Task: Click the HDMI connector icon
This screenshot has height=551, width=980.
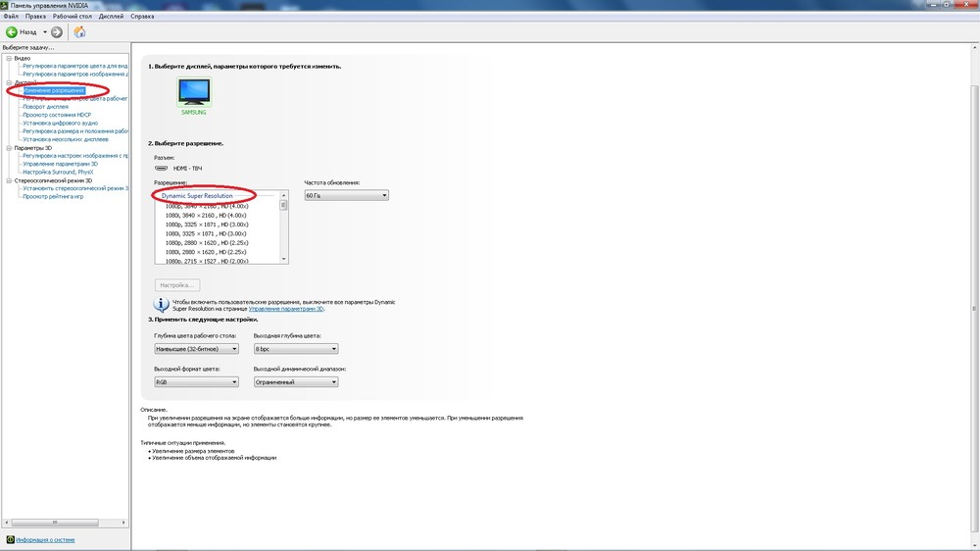Action: pos(162,169)
